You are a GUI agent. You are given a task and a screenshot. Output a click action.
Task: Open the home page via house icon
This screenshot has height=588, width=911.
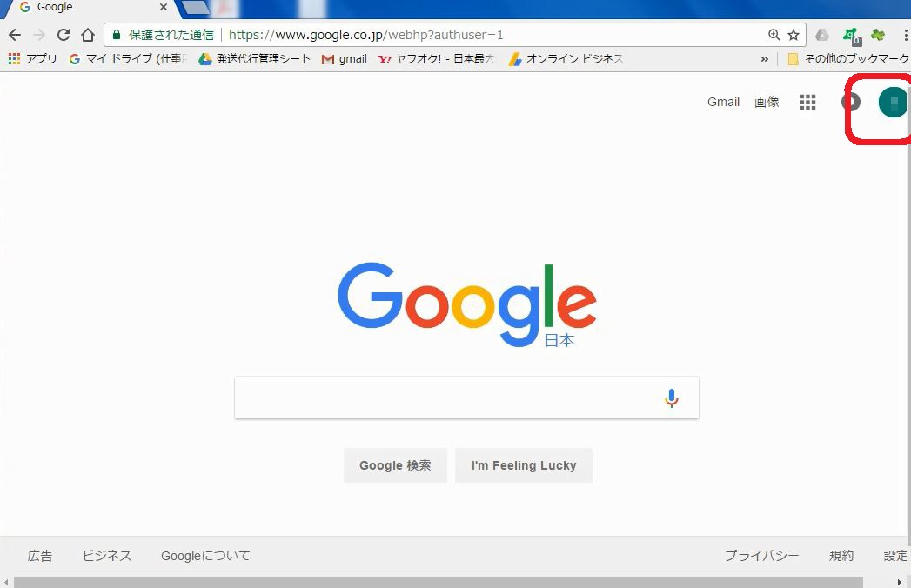[88, 35]
